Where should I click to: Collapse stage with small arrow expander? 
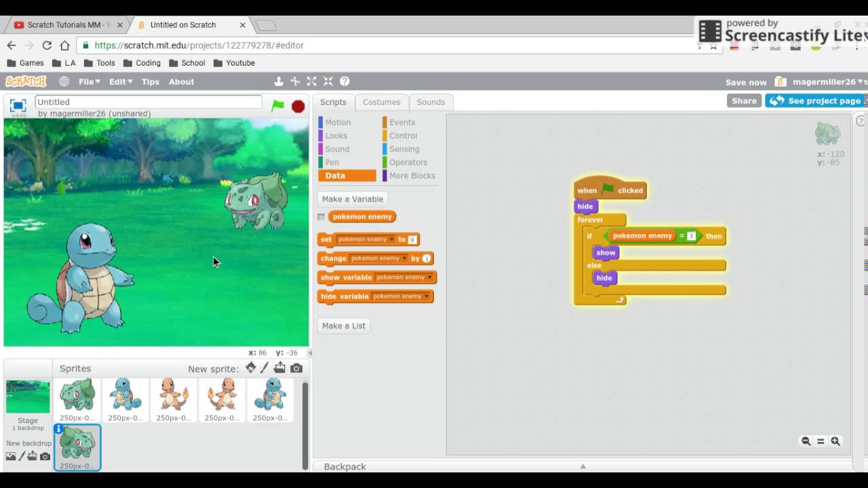(310, 352)
